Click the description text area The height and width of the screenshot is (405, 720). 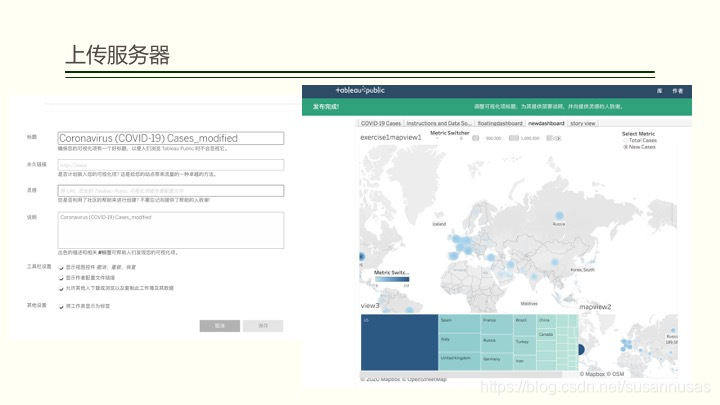pyautogui.click(x=171, y=230)
